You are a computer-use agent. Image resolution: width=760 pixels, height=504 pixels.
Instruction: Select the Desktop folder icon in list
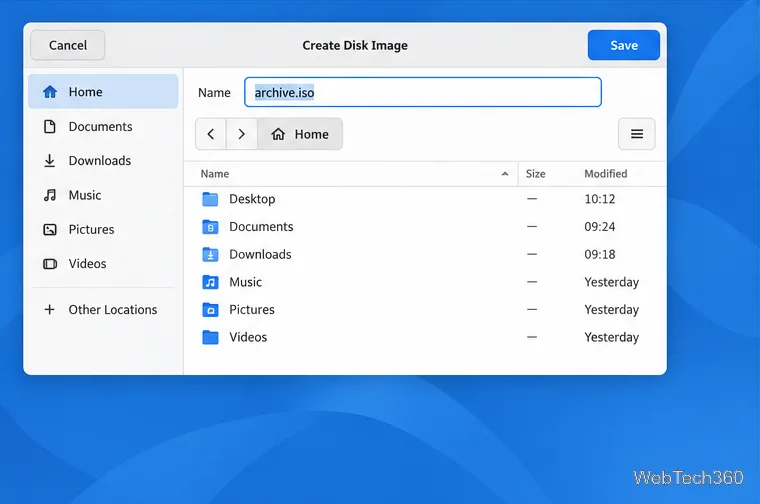(210, 199)
